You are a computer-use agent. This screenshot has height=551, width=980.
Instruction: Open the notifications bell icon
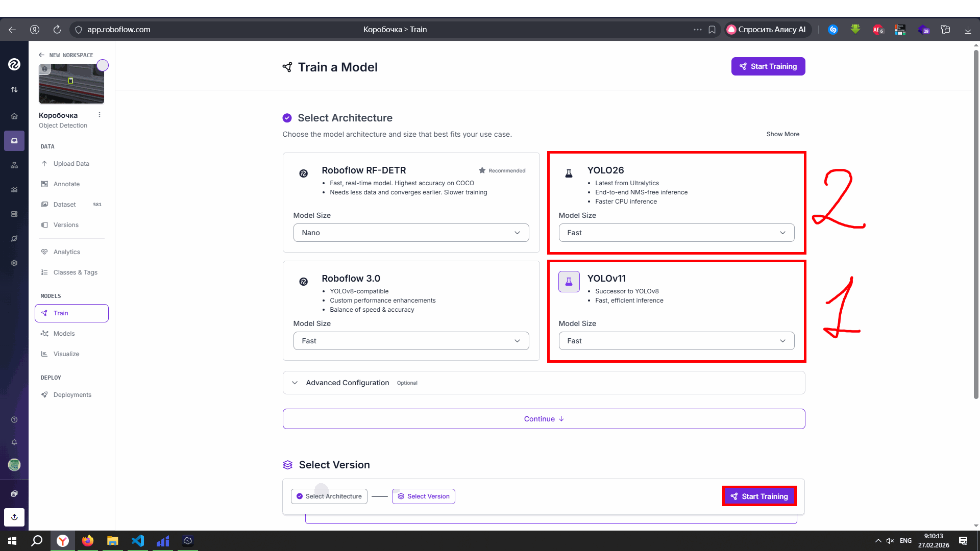14,442
